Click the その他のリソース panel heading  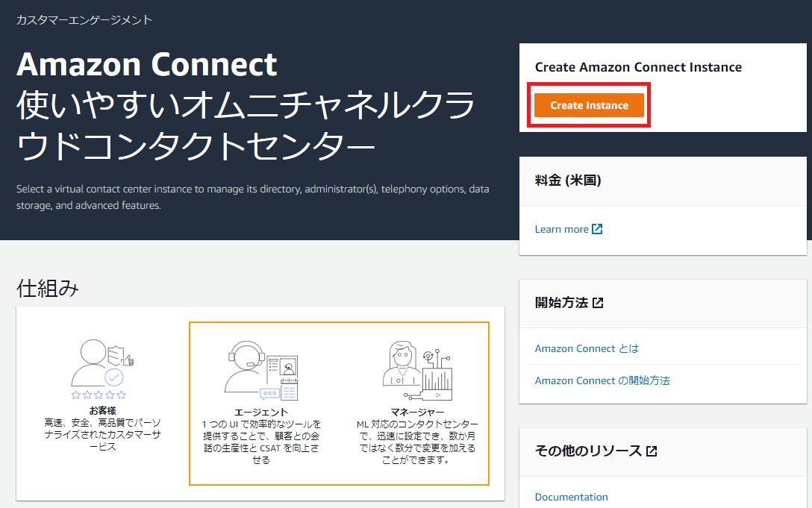pyautogui.click(x=588, y=451)
